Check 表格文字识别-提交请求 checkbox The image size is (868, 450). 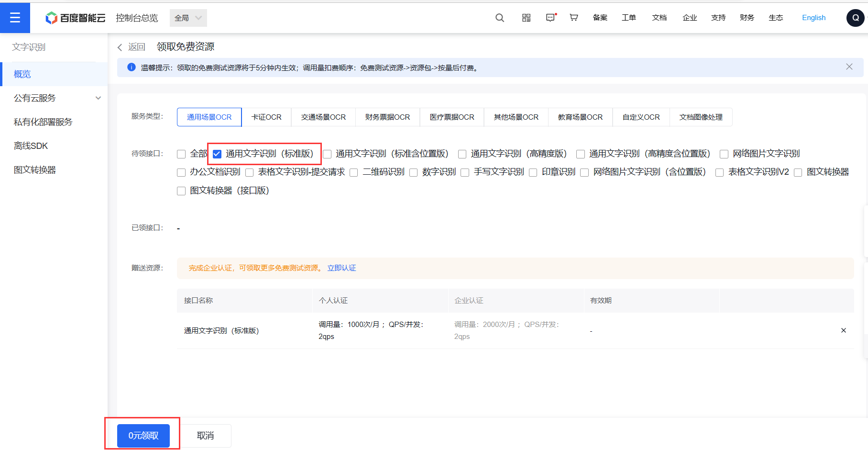click(250, 172)
